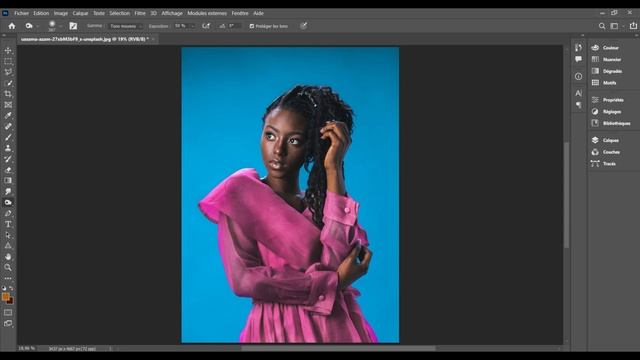Screen dimensions: 640x360
Task: Open the Comments panel icon
Action: pos(578,59)
